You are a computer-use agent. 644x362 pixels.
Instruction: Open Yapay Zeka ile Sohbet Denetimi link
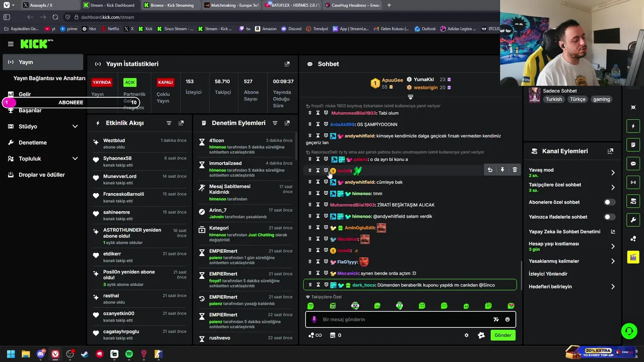point(572,232)
